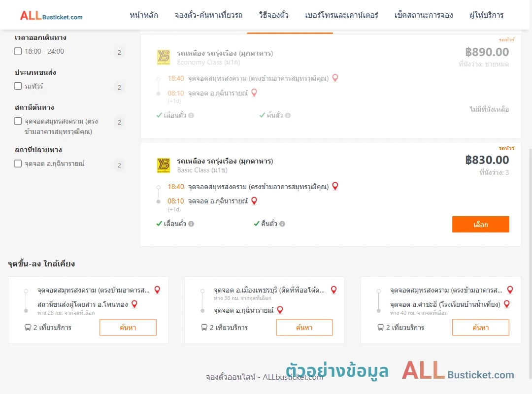This screenshot has width=532, height=394.
Task: Click map pin for 18:40 stop in Economy Class trip
Action: point(335,78)
